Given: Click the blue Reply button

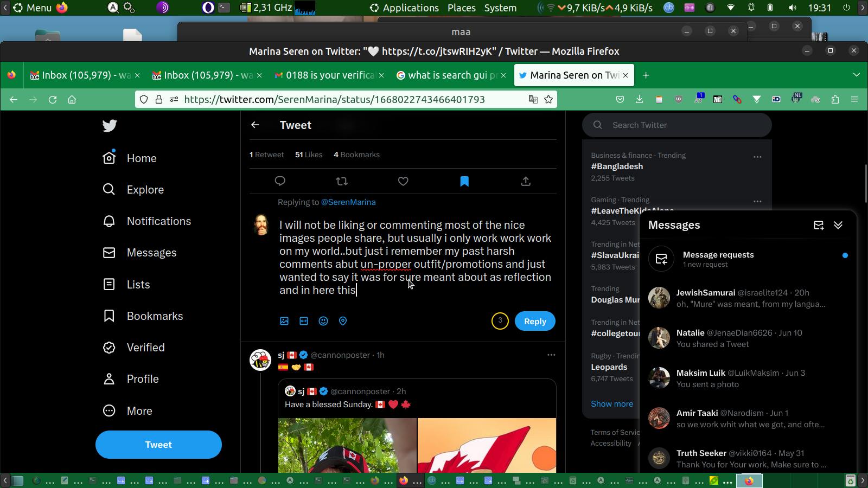Looking at the screenshot, I should pos(535,321).
